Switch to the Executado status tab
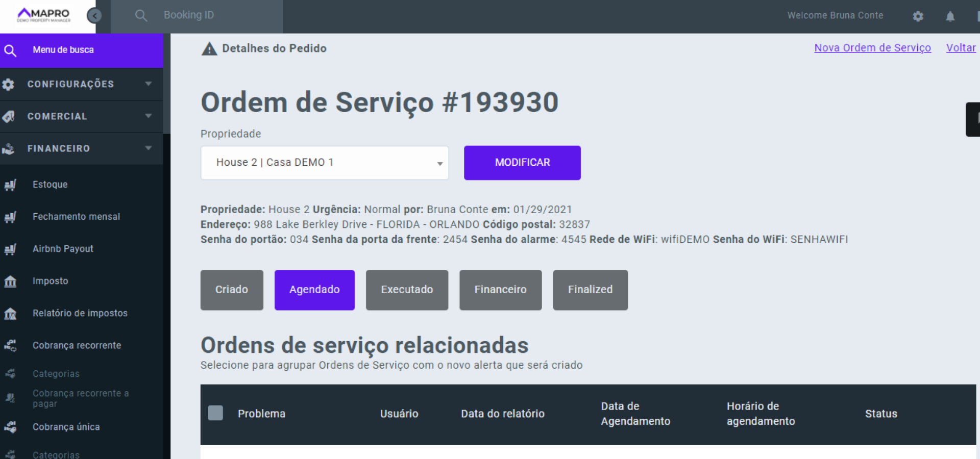 407,290
